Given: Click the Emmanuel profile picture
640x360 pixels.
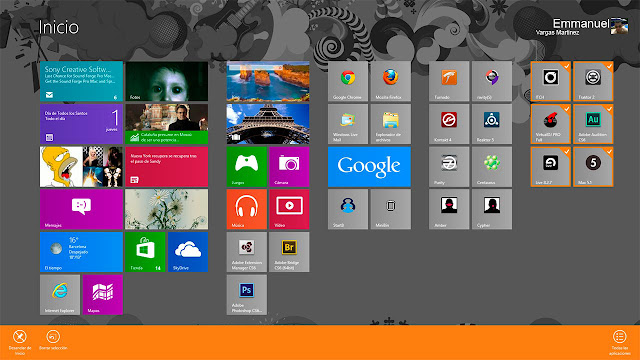Looking at the screenshot, I should pyautogui.click(x=620, y=26).
